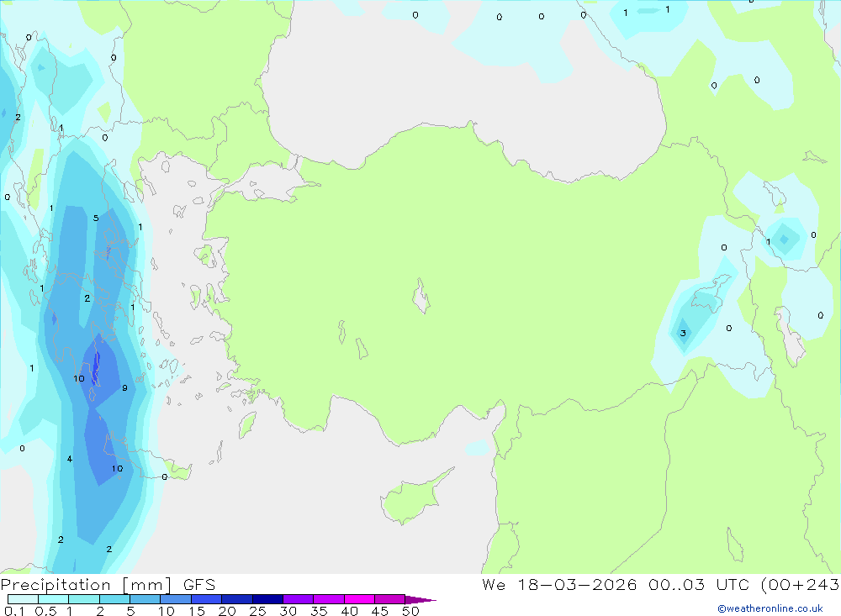
Task: Click the 40–45 mm legend color swatch
Action: (359, 599)
